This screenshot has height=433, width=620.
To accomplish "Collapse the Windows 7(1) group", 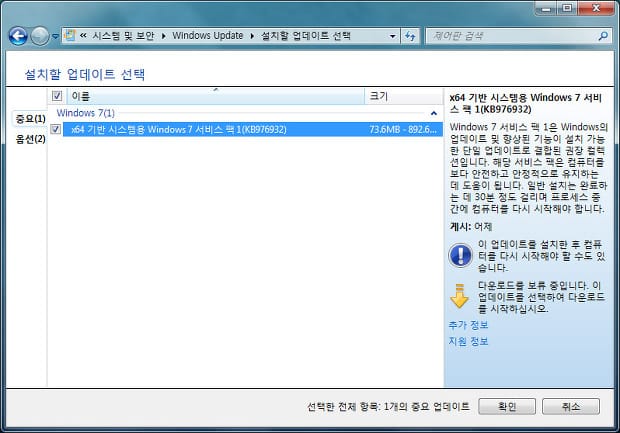I will coord(433,113).
